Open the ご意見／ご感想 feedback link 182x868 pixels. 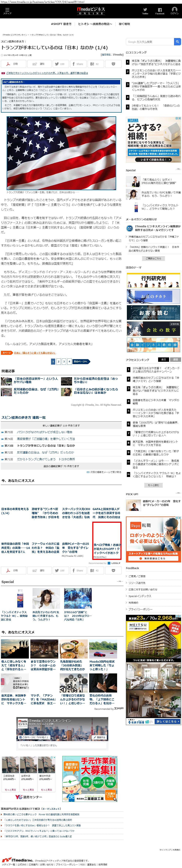point(137,576)
